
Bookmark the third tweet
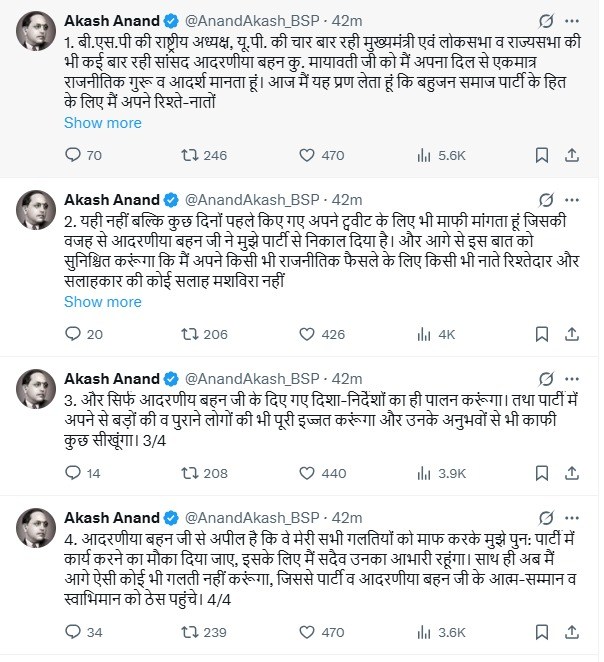click(x=542, y=473)
